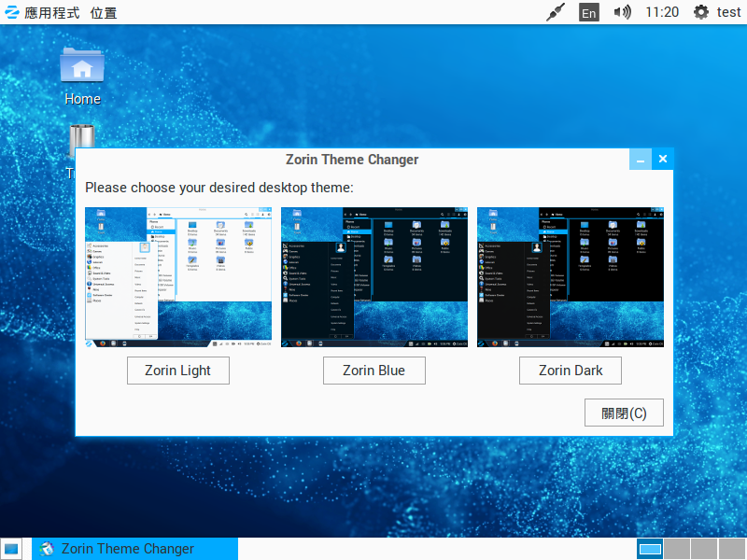This screenshot has width=747, height=560.
Task: Open the test user menu
Action: click(x=728, y=12)
